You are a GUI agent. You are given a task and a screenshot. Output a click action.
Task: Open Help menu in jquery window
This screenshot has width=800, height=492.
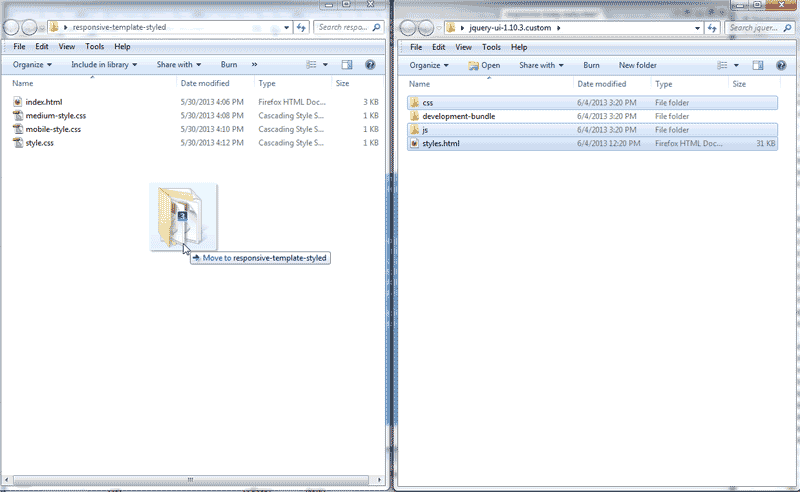(519, 47)
